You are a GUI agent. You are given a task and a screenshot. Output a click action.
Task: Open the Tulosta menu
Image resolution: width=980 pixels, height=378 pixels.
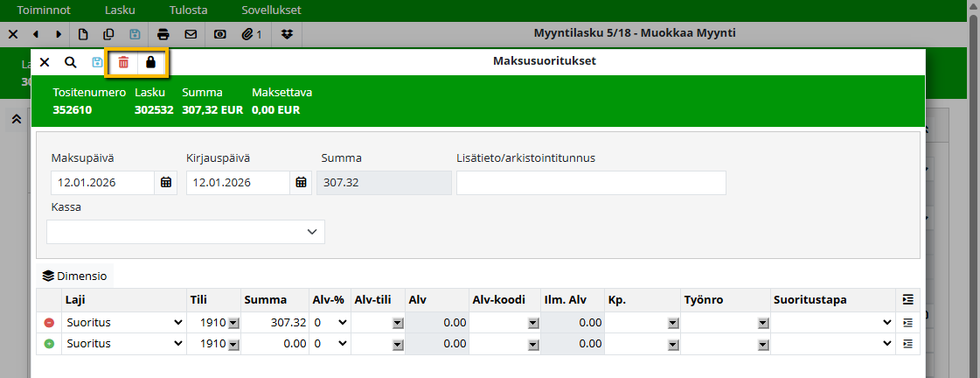[188, 10]
